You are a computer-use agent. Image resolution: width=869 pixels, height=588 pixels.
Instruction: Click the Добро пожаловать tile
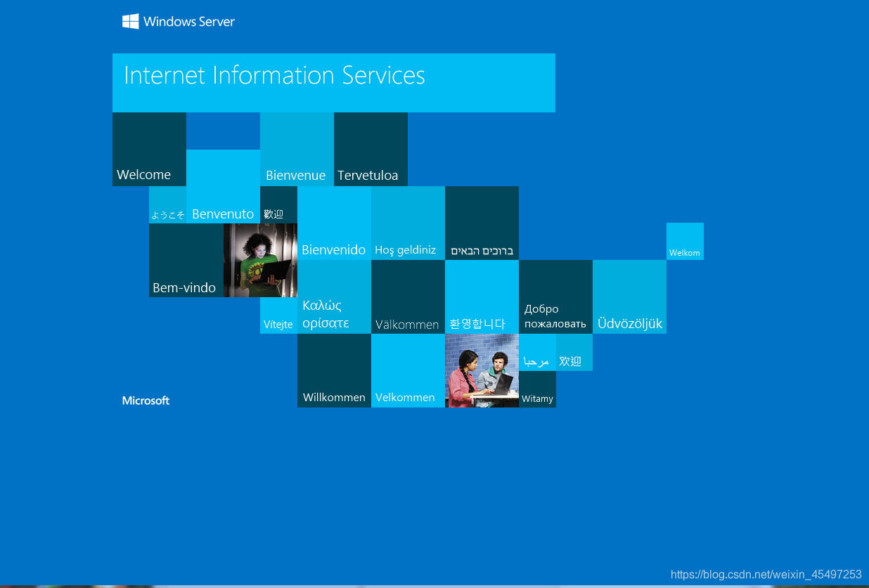click(x=555, y=296)
